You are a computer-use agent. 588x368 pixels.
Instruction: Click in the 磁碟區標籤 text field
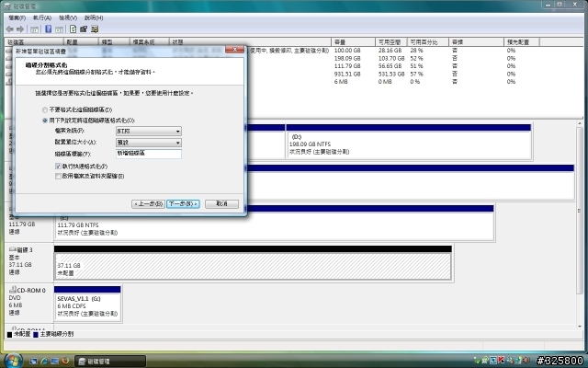[149, 154]
